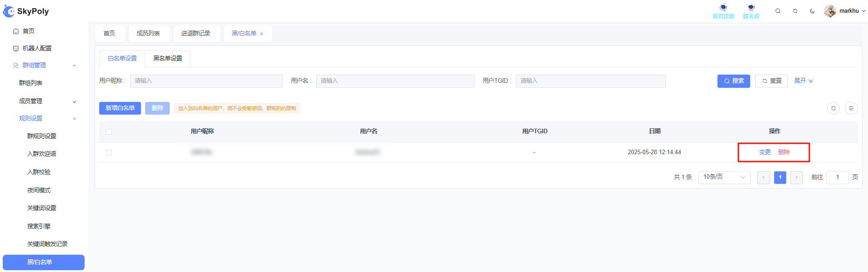Open the header search magnifier icon
Viewport: 868px width, 272px height.
[x=778, y=11]
